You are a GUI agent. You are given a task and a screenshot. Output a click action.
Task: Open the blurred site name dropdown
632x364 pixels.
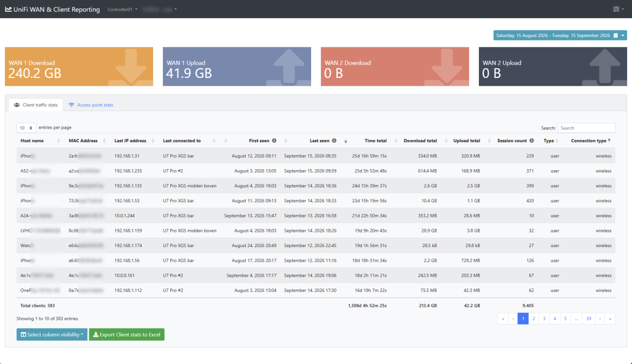(x=159, y=9)
